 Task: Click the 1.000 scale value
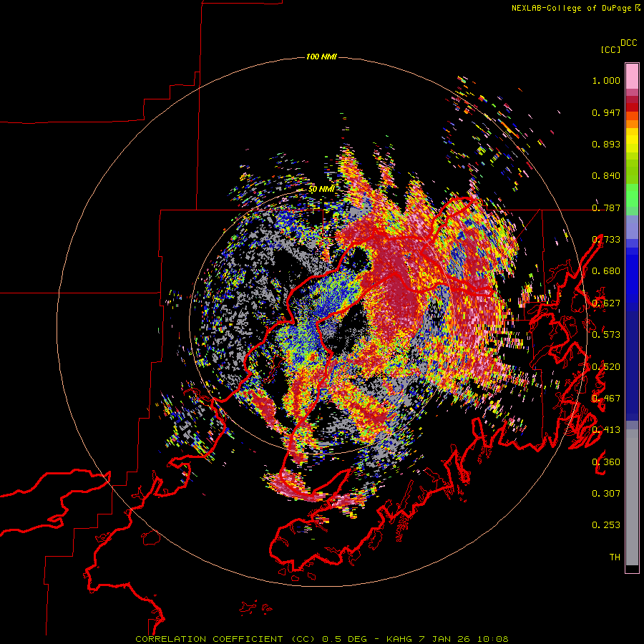click(606, 80)
